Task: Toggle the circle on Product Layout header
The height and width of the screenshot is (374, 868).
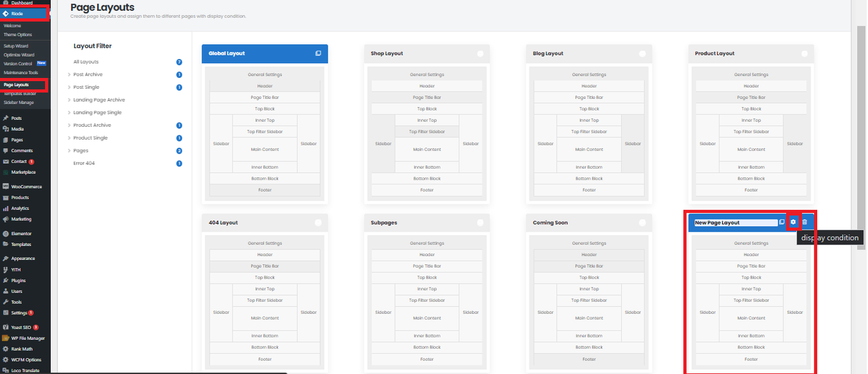Action: point(804,54)
